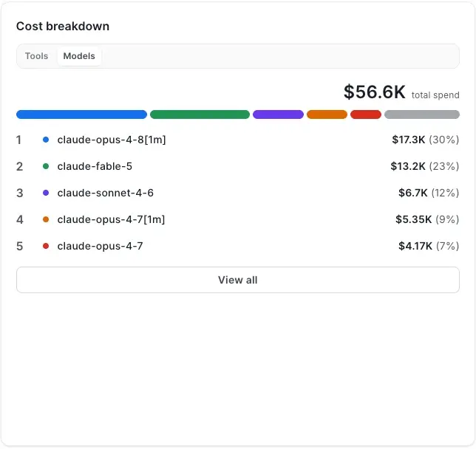
Task: Select the claude-fable-5 model name
Action: click(x=95, y=166)
